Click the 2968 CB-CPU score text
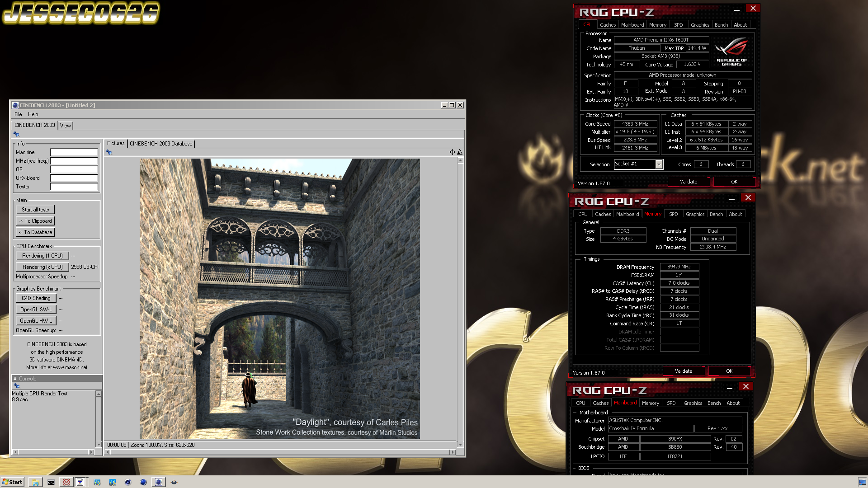The width and height of the screenshot is (868, 488). (85, 267)
